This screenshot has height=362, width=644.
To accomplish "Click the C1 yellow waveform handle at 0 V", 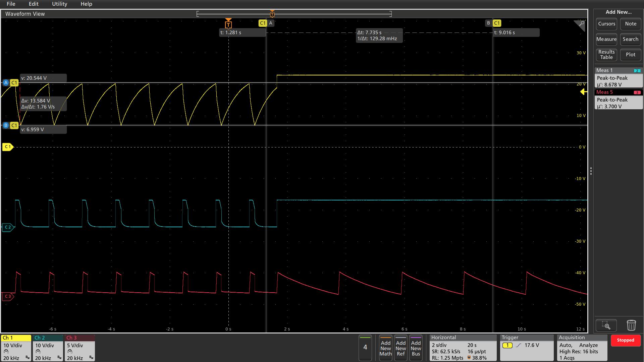I will coord(8,147).
